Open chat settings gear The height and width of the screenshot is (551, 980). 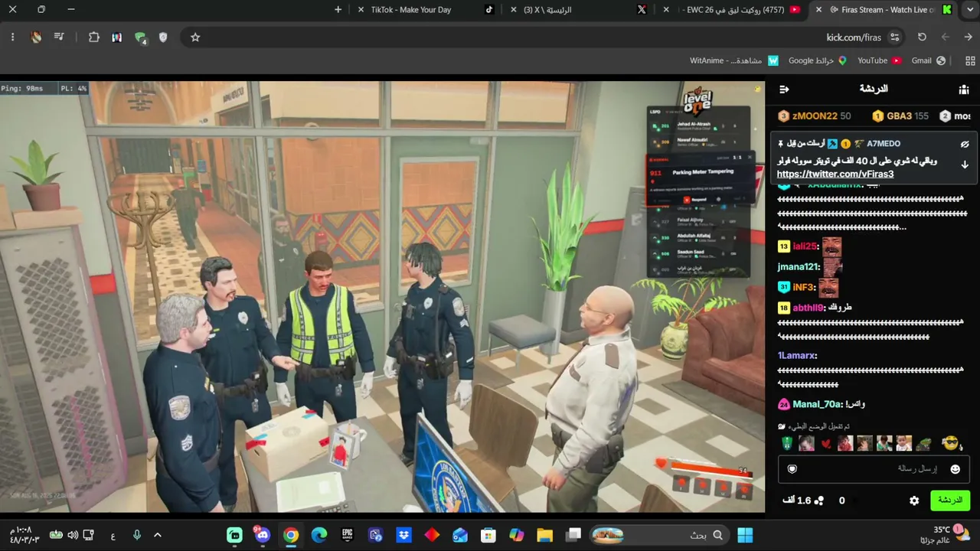tap(914, 500)
